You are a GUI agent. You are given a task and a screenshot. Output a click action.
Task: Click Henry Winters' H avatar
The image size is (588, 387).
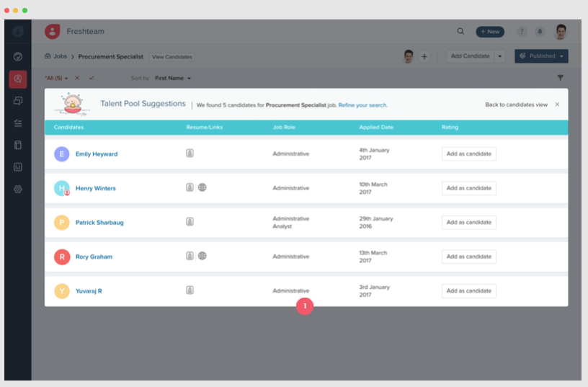pos(62,188)
